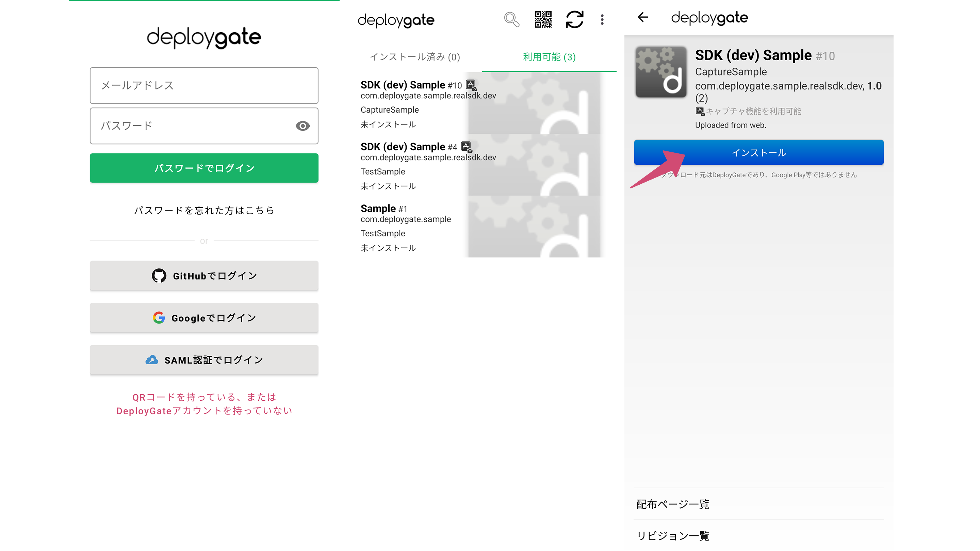Switch to the 利用可能 tab
This screenshot has height=551, width=980.
549,57
